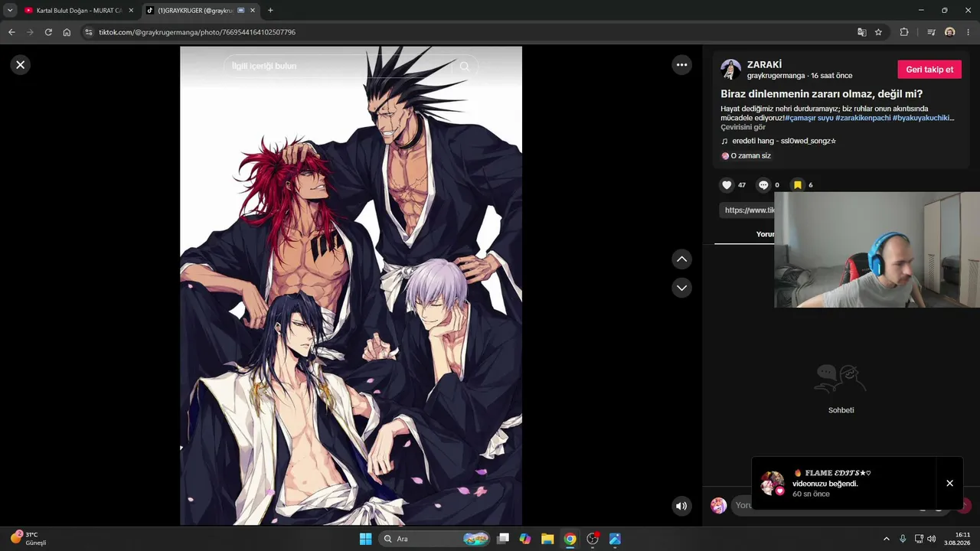Open the graykrugermanga username link
This screenshot has width=980, height=551.
[776, 76]
